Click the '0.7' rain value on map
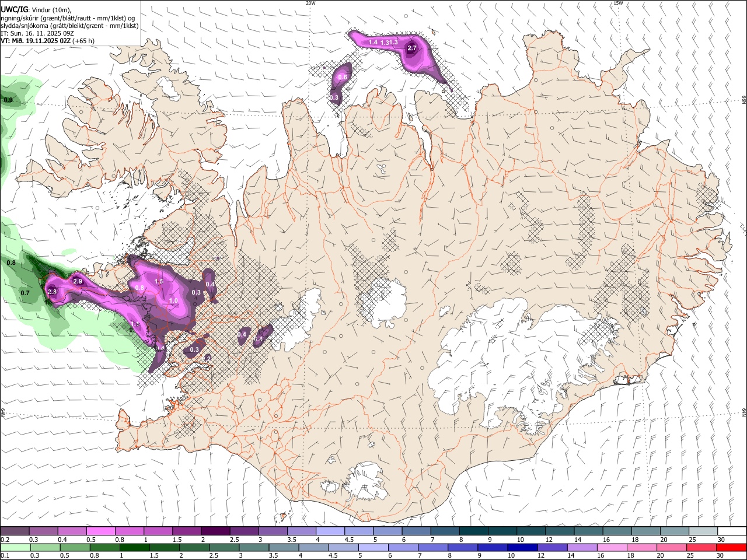 pyautogui.click(x=25, y=293)
